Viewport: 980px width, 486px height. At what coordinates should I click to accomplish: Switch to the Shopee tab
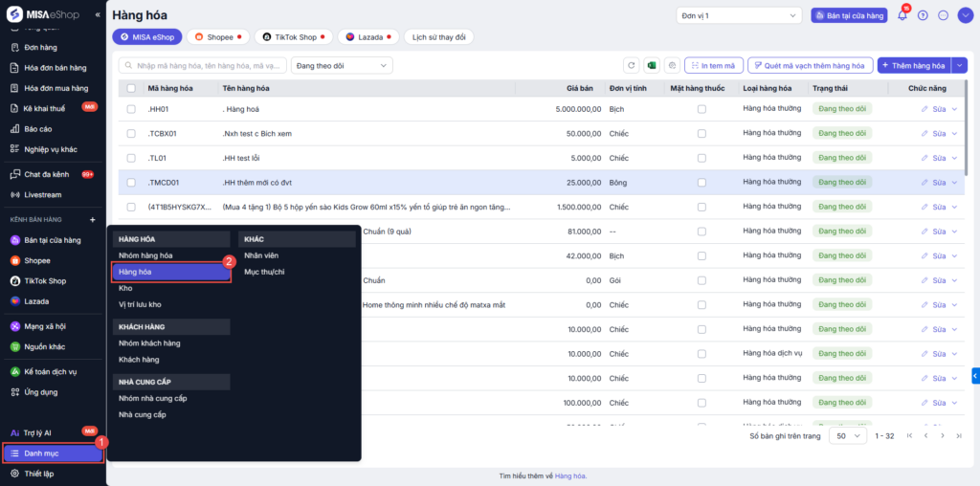(218, 36)
